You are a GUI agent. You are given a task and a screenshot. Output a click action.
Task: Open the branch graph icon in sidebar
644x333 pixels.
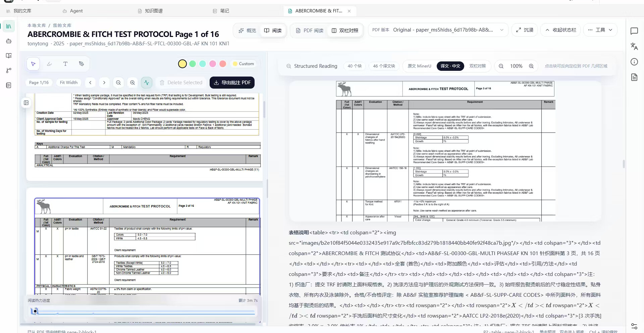tap(9, 70)
